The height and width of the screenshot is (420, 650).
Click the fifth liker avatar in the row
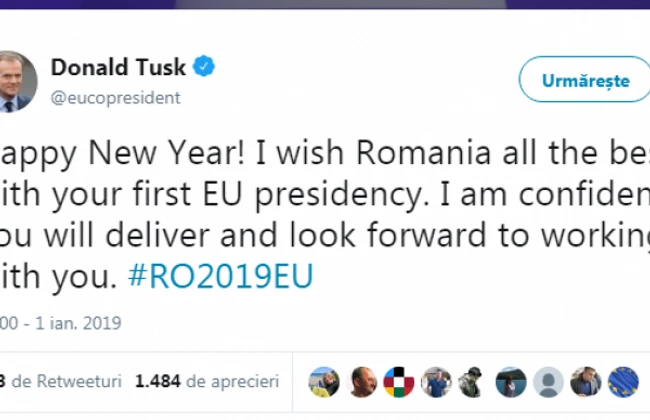click(x=473, y=381)
